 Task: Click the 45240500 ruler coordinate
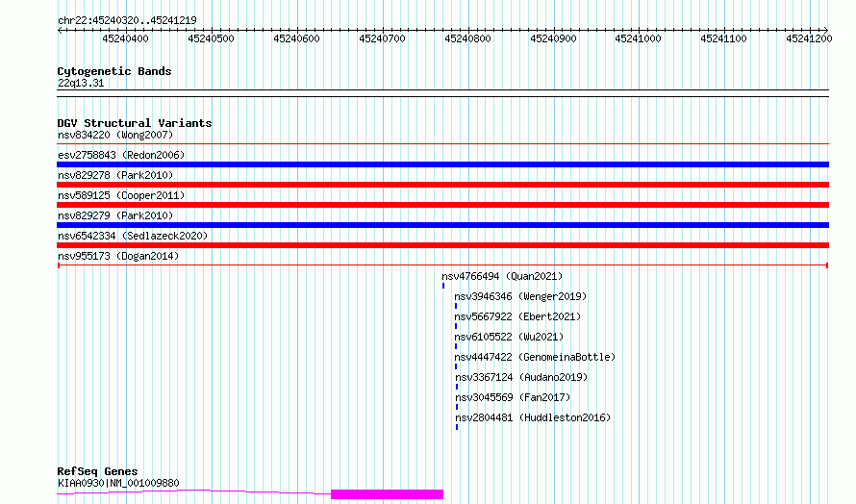tap(211, 38)
